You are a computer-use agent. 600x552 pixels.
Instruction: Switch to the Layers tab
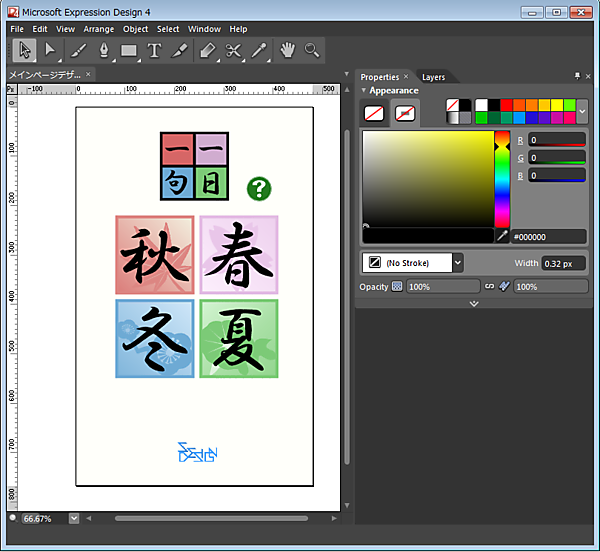[433, 77]
